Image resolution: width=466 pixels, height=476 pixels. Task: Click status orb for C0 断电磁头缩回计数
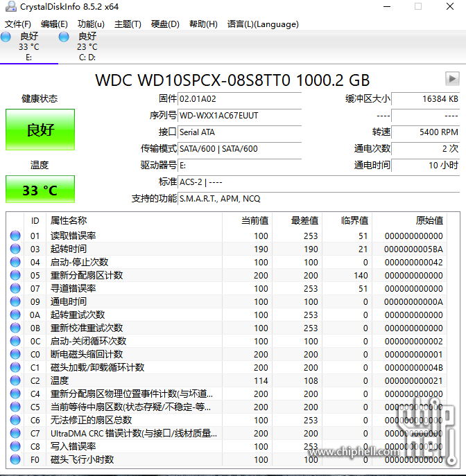click(15, 354)
